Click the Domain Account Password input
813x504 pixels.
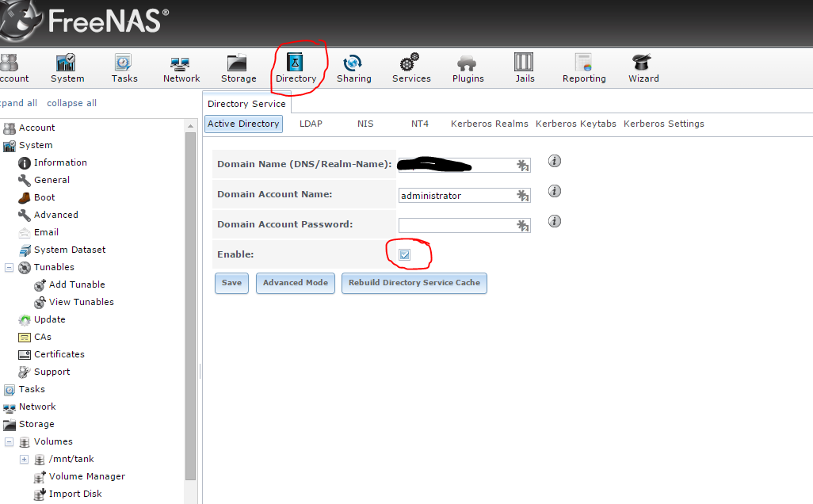(464, 226)
